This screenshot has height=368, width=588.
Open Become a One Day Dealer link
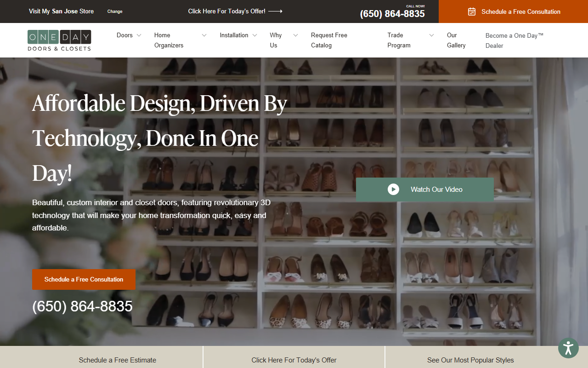514,40
